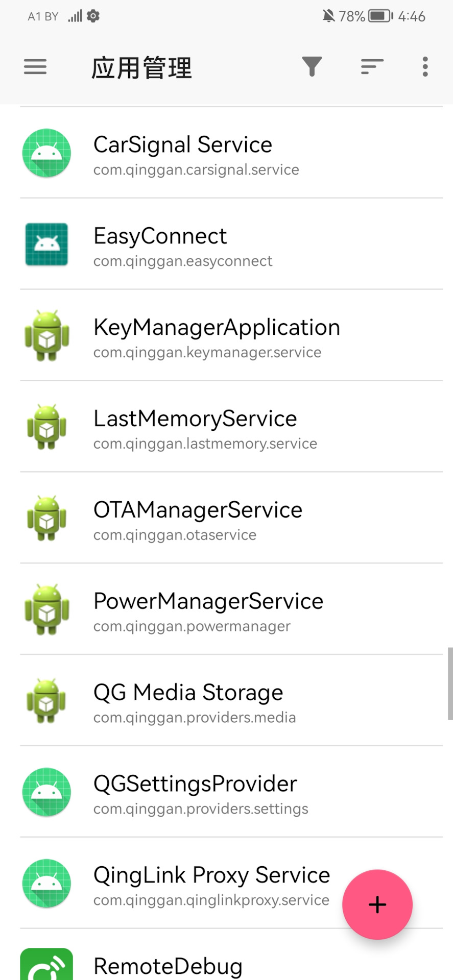Tap the 应用管理 title text

(141, 67)
